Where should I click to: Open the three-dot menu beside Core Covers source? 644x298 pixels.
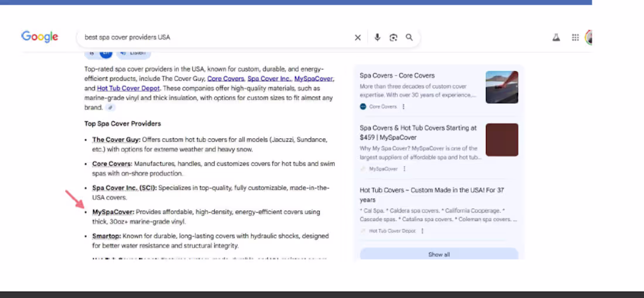point(403,107)
